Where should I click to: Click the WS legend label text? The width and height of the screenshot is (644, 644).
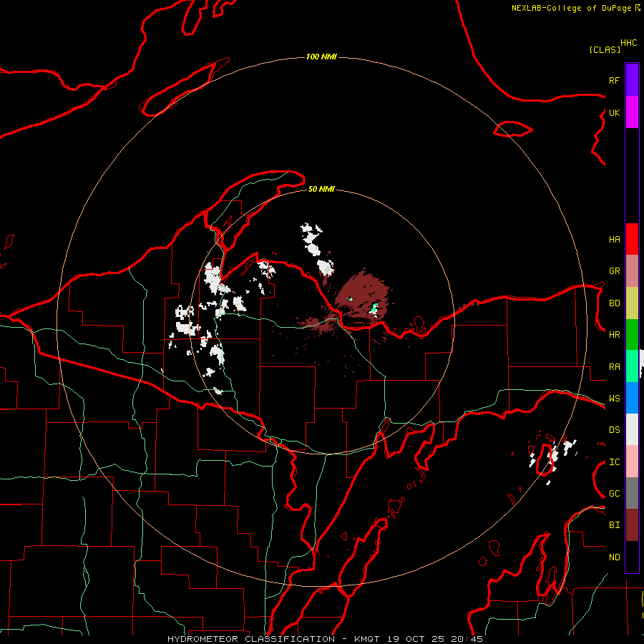coord(614,399)
